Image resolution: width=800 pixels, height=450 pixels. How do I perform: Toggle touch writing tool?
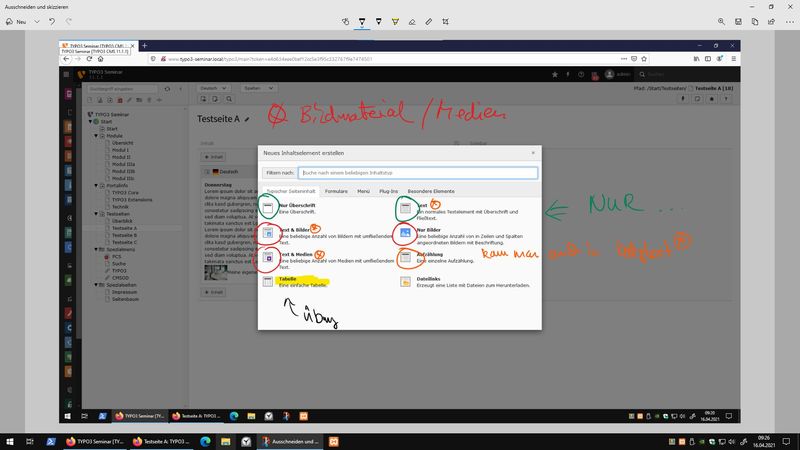coord(345,21)
